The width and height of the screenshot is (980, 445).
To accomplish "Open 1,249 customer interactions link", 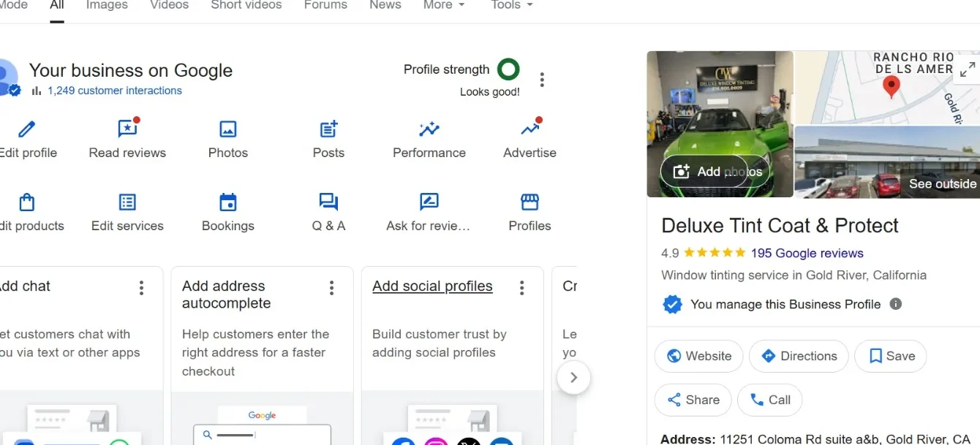I will [x=114, y=91].
